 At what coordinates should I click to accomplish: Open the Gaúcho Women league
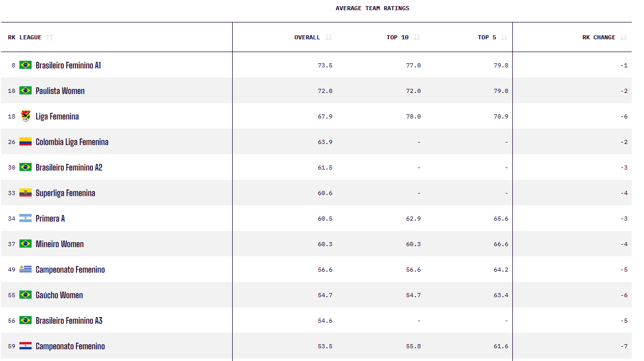(x=59, y=295)
